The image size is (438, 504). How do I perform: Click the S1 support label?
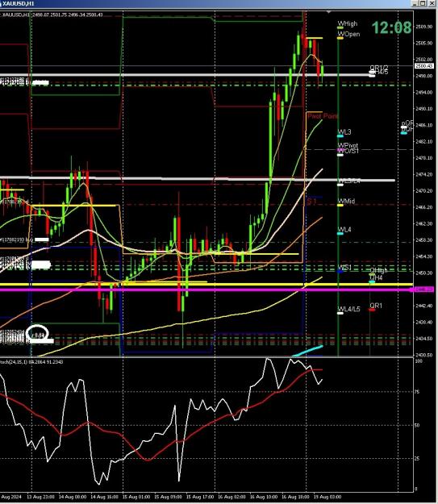[x=311, y=202]
